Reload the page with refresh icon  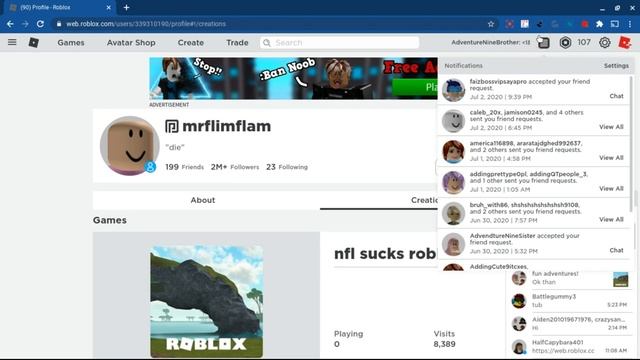(x=40, y=24)
